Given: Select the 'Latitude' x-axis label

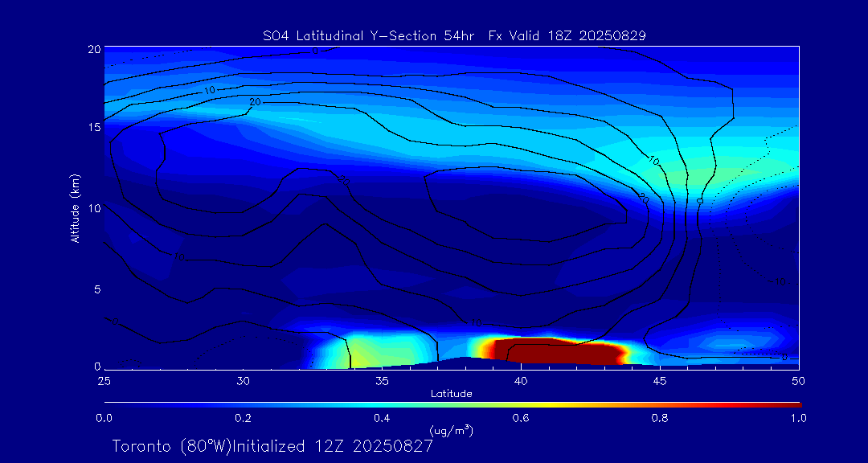Looking at the screenshot, I should pos(452,394).
